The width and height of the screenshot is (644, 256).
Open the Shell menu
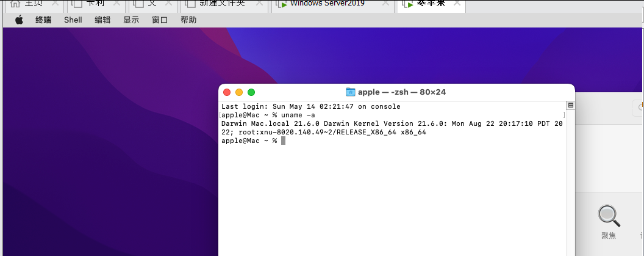point(73,20)
